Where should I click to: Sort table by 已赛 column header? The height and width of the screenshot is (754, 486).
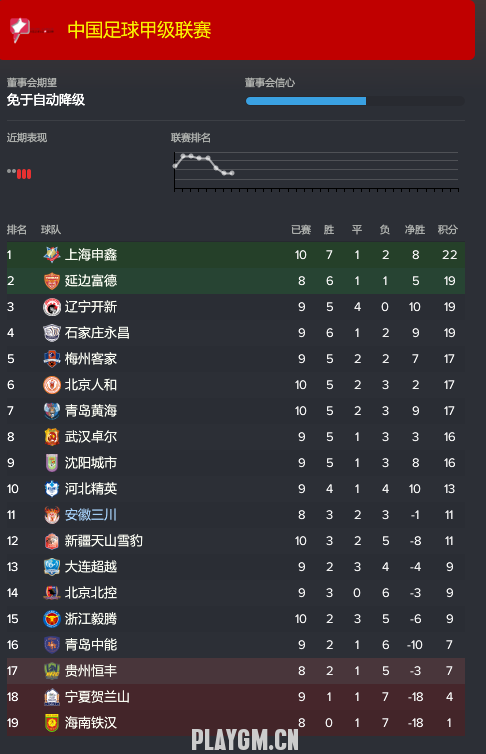click(301, 230)
